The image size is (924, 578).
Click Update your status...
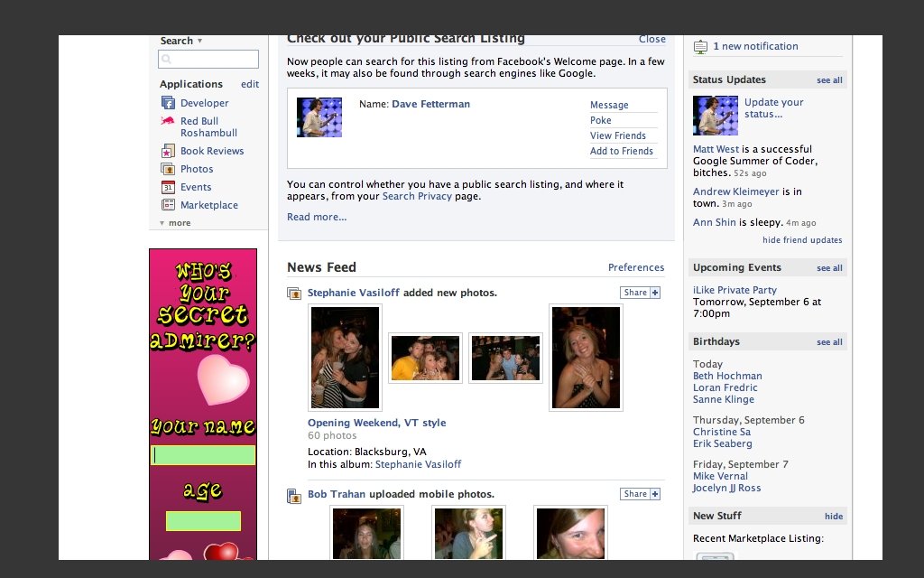pyautogui.click(x=773, y=108)
